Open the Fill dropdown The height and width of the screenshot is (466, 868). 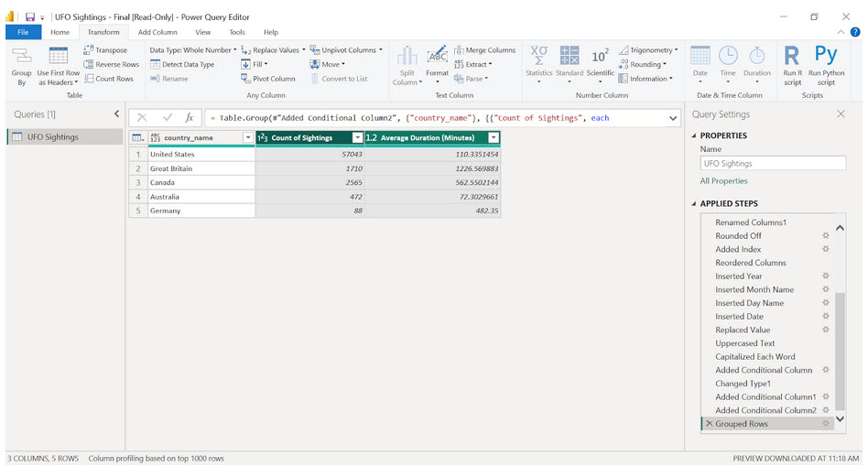[x=266, y=64]
